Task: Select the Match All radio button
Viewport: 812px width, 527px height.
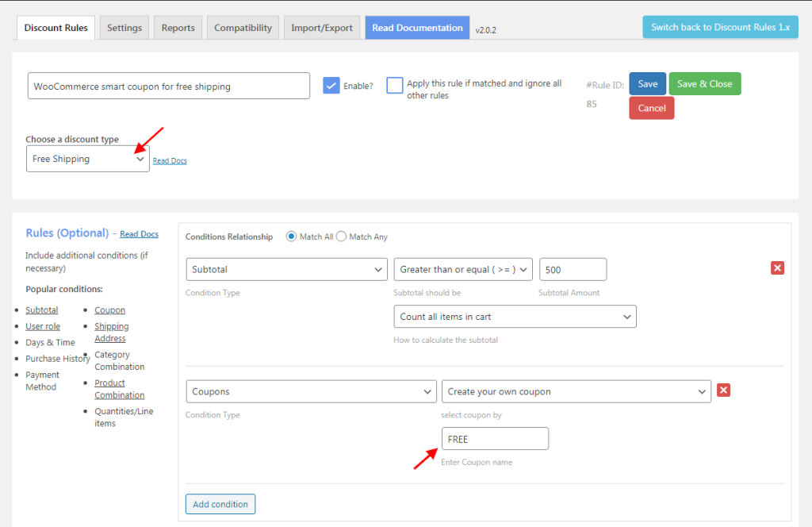Action: click(x=291, y=237)
